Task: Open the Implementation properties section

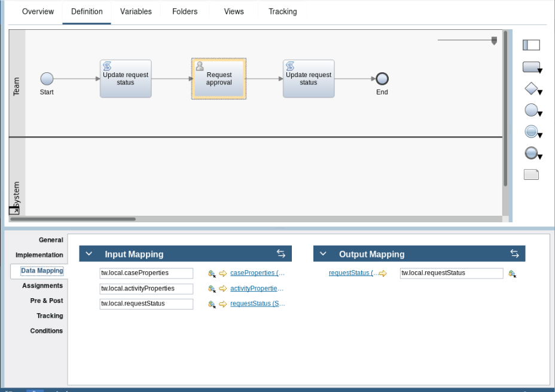Action: coord(39,255)
